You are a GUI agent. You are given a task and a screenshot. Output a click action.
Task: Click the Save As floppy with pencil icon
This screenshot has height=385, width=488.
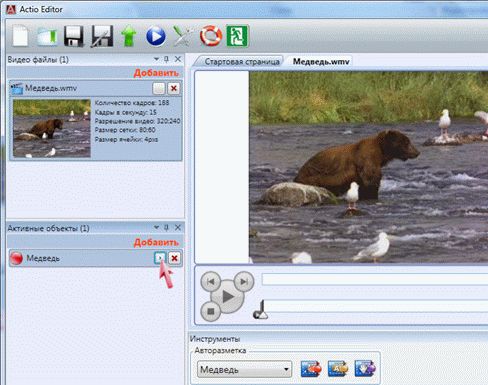(x=102, y=36)
